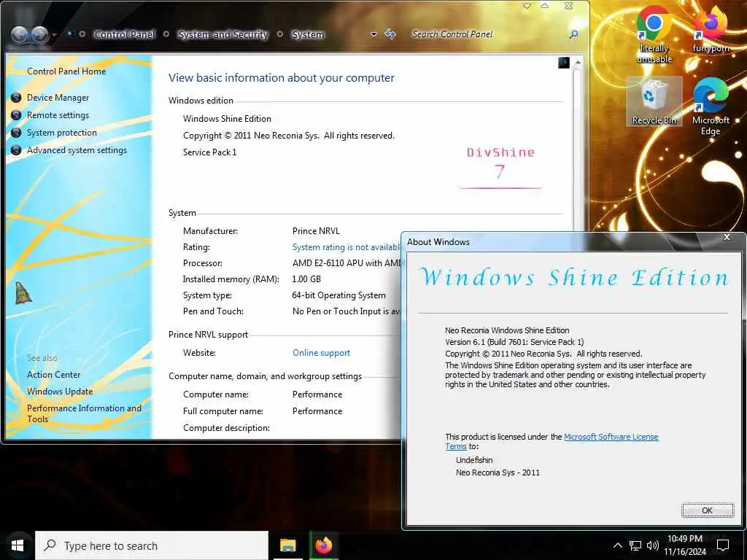
Task: Click the shield icon beside Remote settings
Action: coord(16,115)
